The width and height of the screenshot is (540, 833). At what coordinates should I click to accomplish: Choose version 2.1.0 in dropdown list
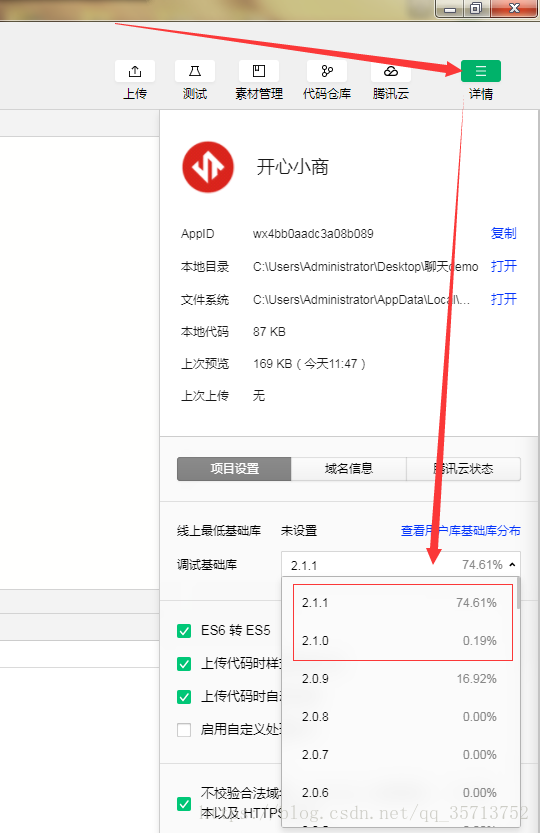pos(400,641)
